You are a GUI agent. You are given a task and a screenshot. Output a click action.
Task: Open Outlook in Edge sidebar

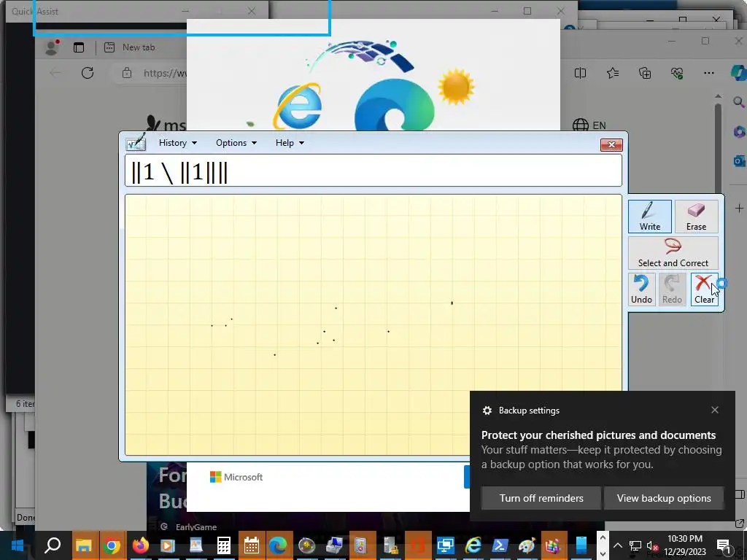(739, 161)
